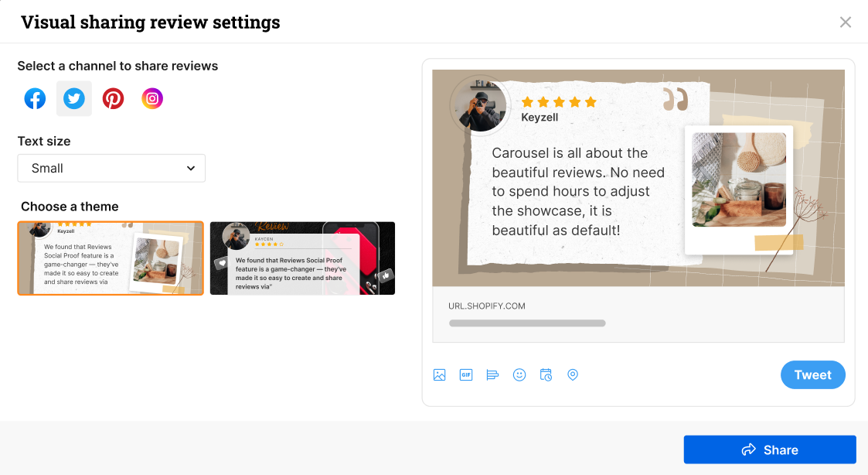Add a poll to the tweet

(492, 374)
